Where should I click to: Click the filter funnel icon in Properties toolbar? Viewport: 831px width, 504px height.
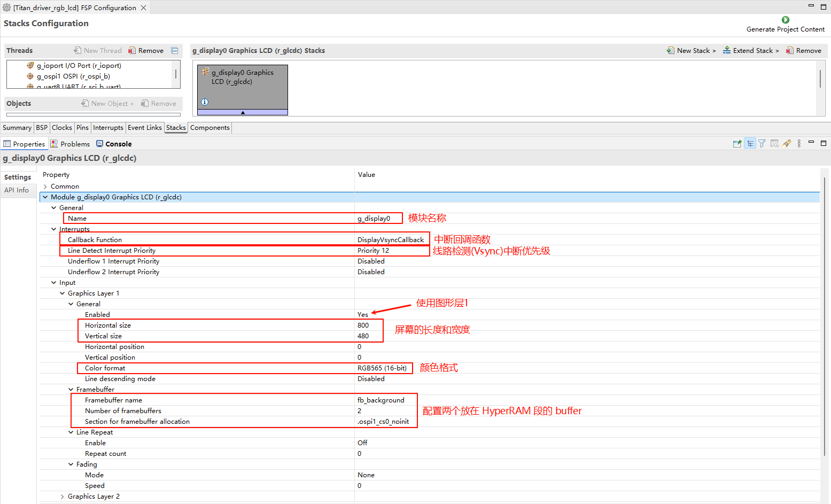tap(762, 144)
